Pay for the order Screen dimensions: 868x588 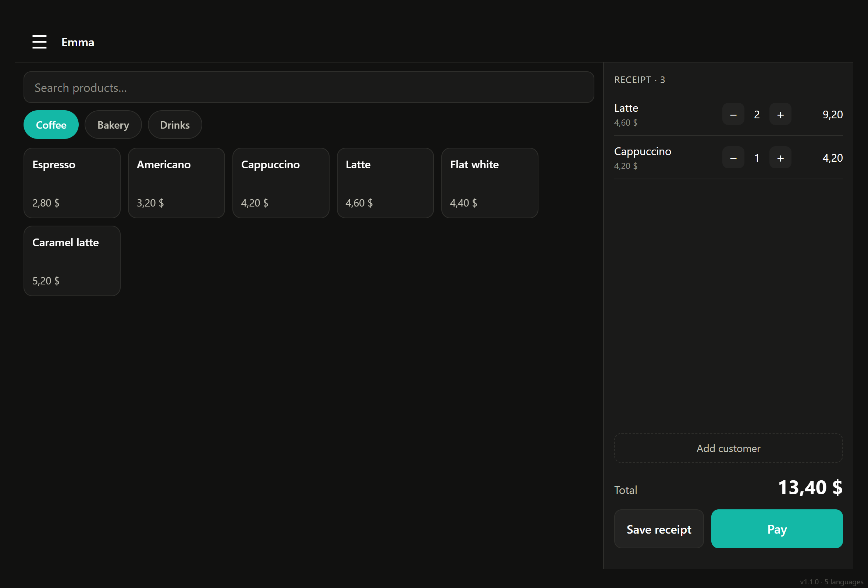777,529
